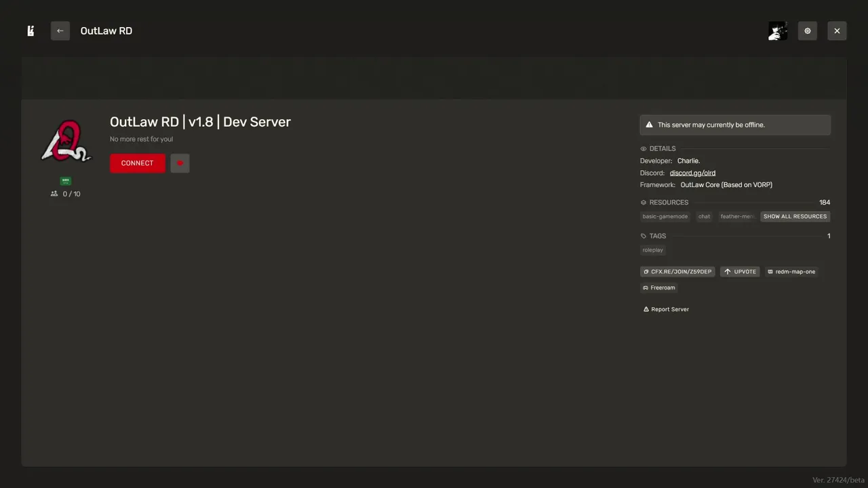
Task: Click the Developer name Charlie.
Action: point(688,161)
